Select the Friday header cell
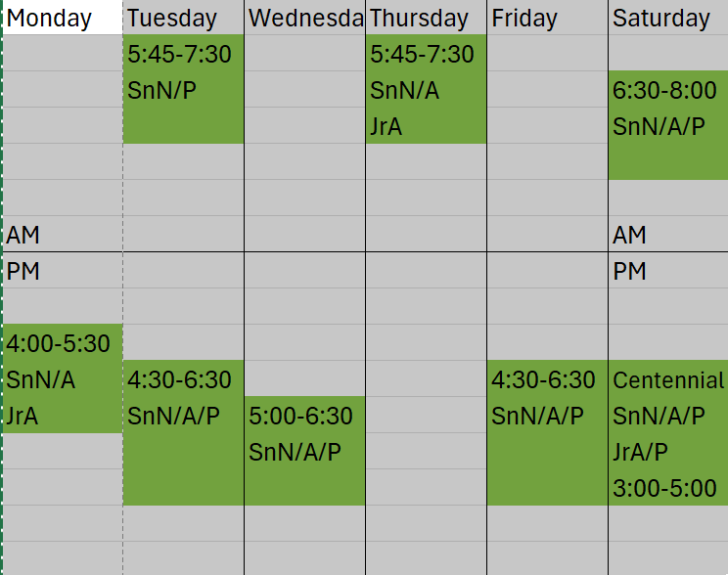Screen dimensions: 728x575 click(547, 19)
